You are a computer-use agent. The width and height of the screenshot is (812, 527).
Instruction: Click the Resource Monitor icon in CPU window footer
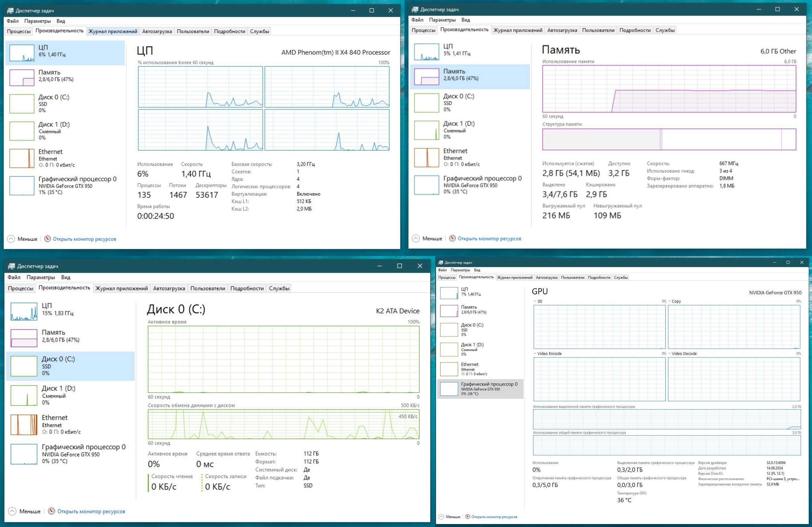(x=47, y=239)
